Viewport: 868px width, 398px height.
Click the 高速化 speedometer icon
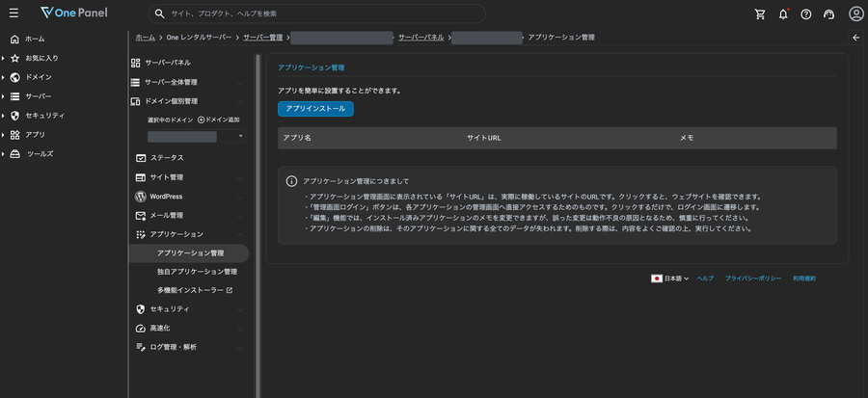point(141,329)
